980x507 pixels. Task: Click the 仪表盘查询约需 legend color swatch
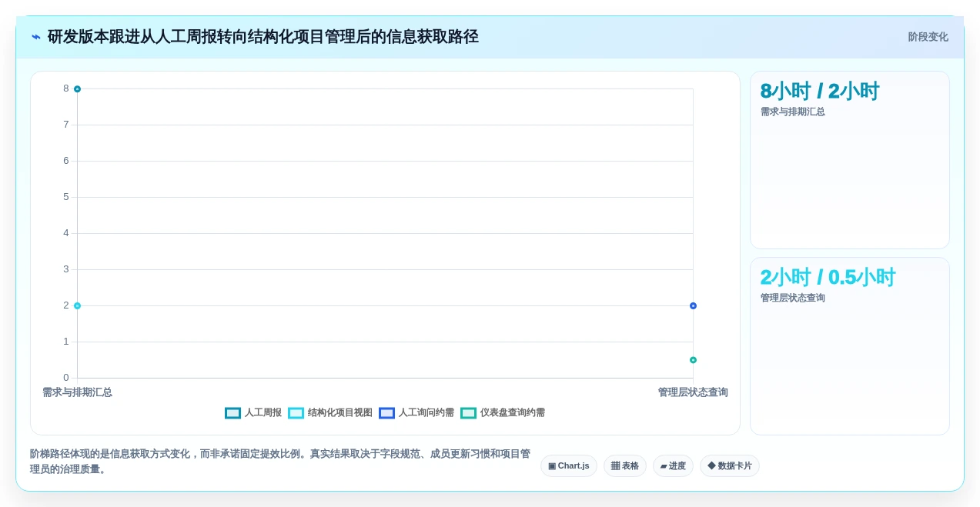469,413
